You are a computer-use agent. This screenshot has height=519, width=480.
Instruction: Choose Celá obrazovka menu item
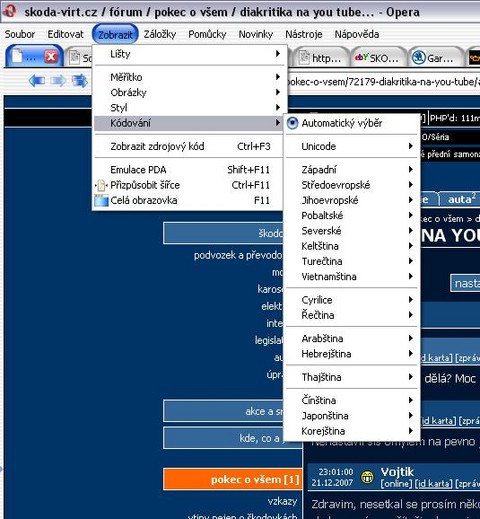click(x=190, y=200)
